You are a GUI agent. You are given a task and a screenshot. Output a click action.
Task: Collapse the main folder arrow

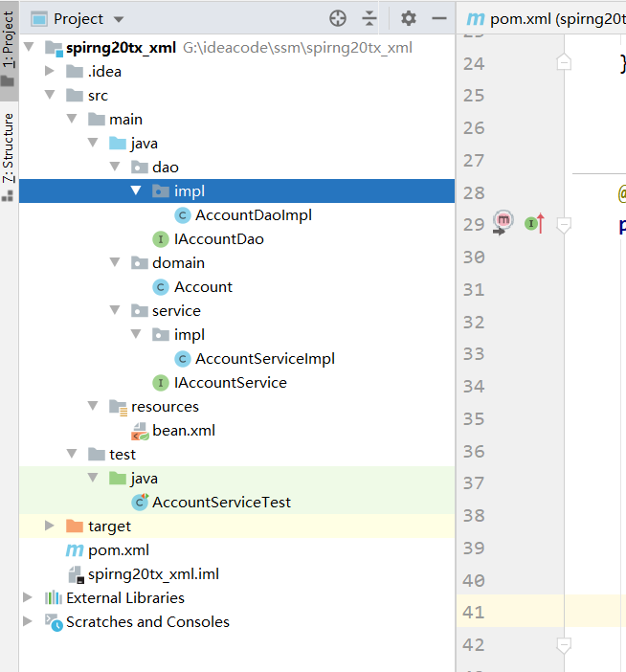point(72,119)
